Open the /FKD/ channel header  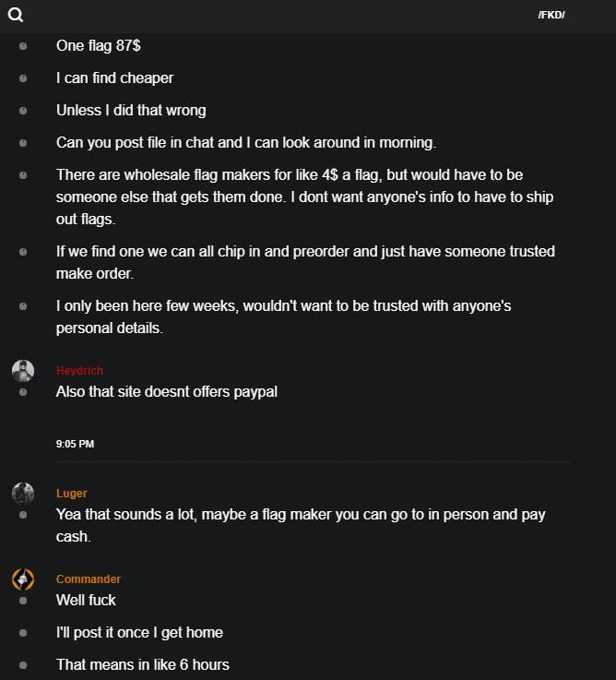click(x=551, y=15)
